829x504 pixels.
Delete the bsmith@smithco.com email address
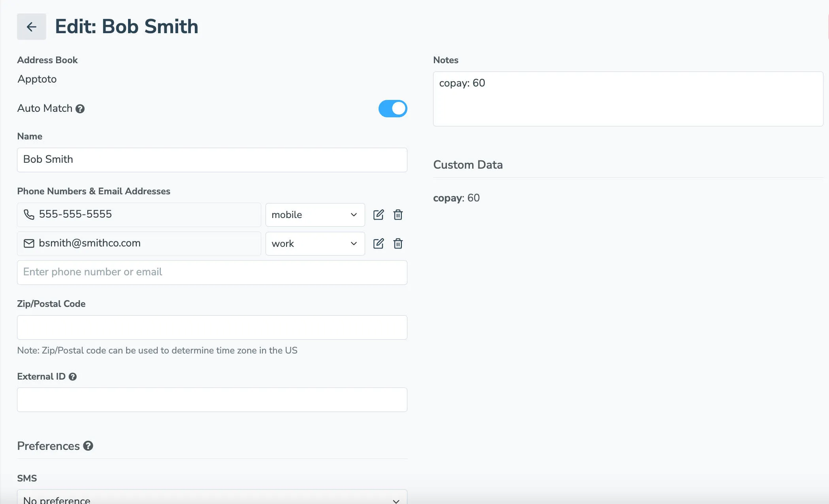click(398, 243)
